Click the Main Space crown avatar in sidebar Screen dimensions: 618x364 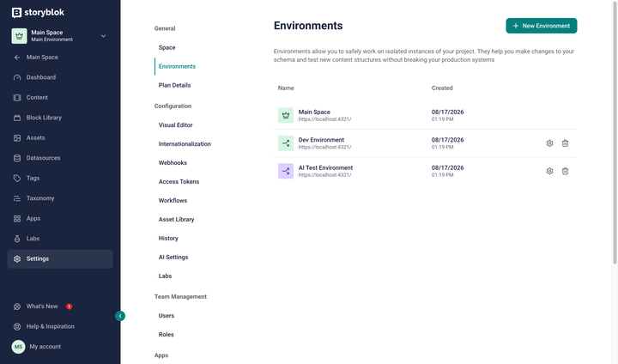click(19, 36)
